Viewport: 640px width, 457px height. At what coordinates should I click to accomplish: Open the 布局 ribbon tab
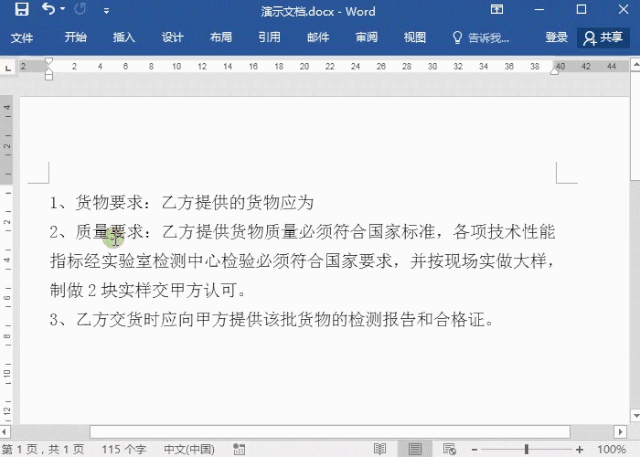pos(221,38)
